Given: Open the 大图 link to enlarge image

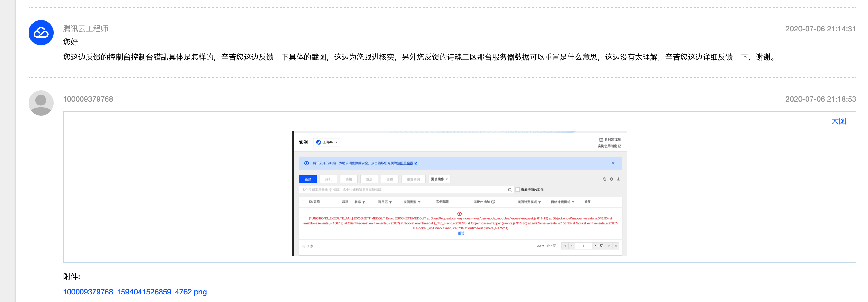Looking at the screenshot, I should [838, 121].
